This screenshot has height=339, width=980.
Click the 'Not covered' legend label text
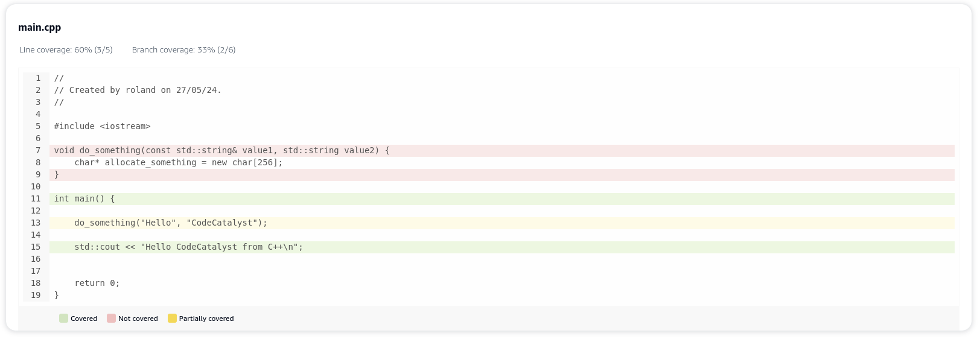click(x=138, y=318)
